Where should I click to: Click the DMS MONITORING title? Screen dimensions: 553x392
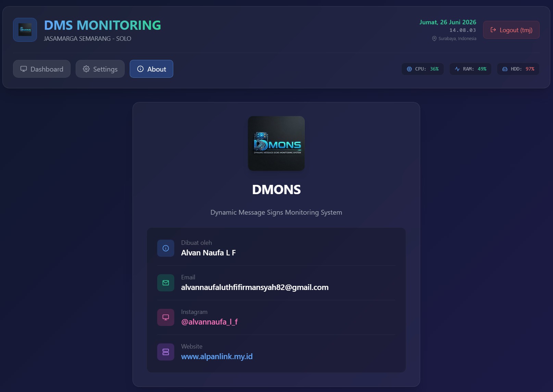click(102, 25)
